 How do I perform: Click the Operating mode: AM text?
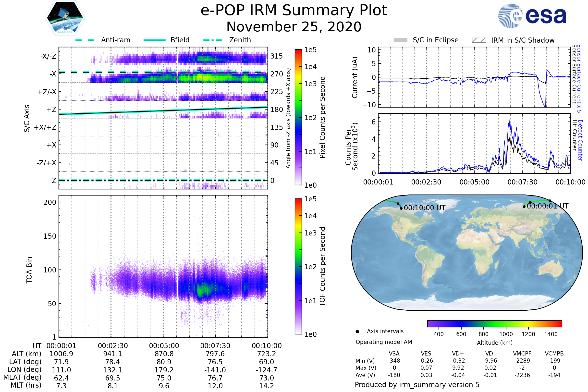(x=384, y=342)
